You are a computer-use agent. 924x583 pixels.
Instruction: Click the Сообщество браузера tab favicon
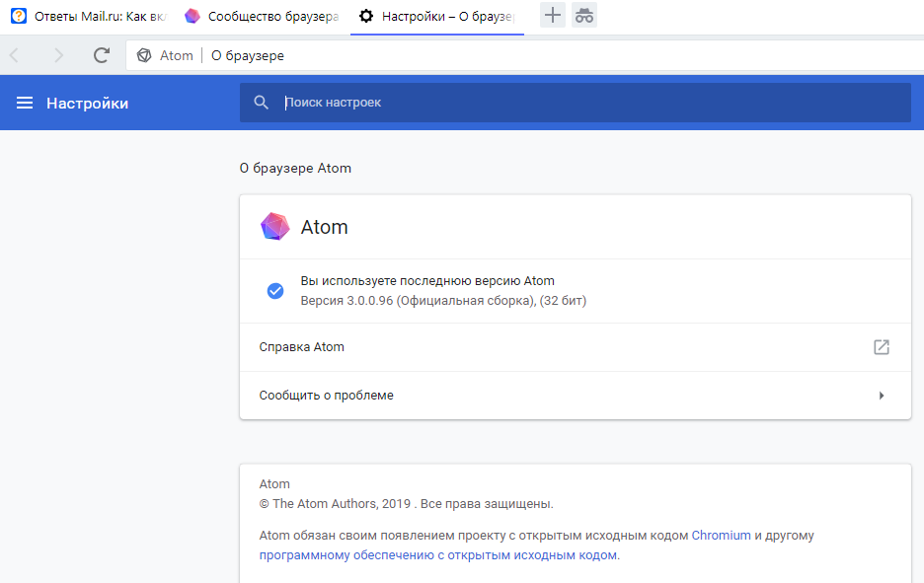(x=192, y=16)
